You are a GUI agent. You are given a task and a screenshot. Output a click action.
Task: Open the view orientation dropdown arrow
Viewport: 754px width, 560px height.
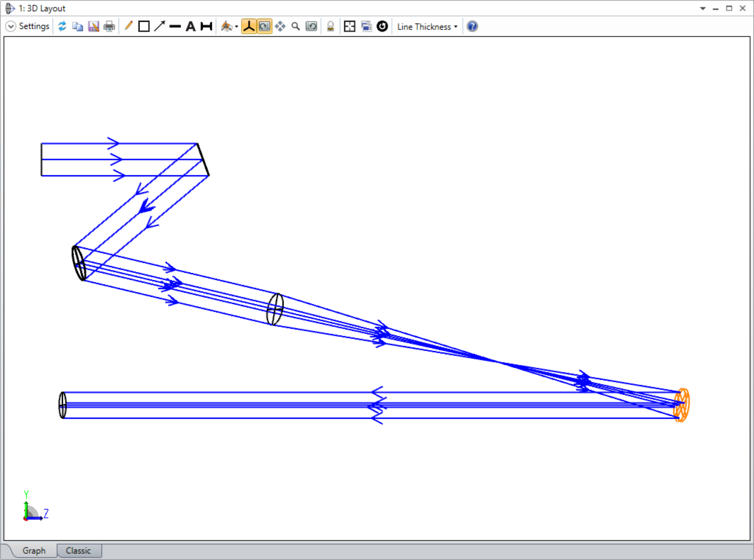coord(236,27)
